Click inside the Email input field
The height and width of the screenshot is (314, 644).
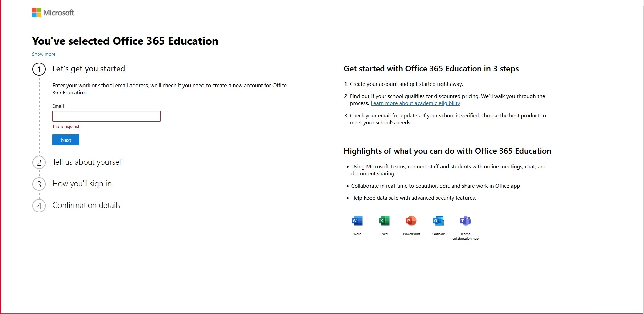[x=106, y=116]
